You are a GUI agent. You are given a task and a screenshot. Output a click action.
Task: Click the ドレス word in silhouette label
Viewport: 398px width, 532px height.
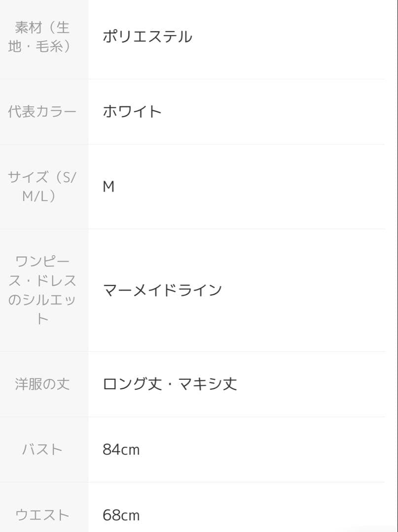click(56, 280)
